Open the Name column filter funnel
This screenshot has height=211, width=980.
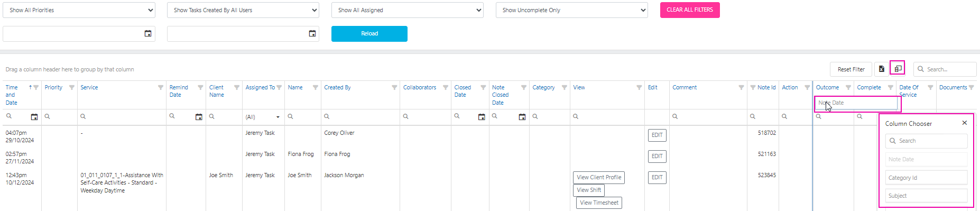(x=316, y=88)
